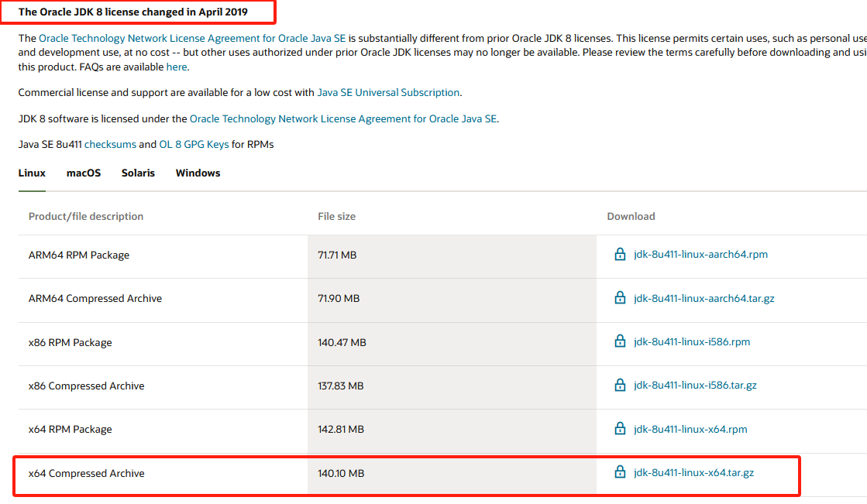Viewport: 867px width, 504px height.
Task: Open the Java SE 8u411 checksums link
Action: 110,144
